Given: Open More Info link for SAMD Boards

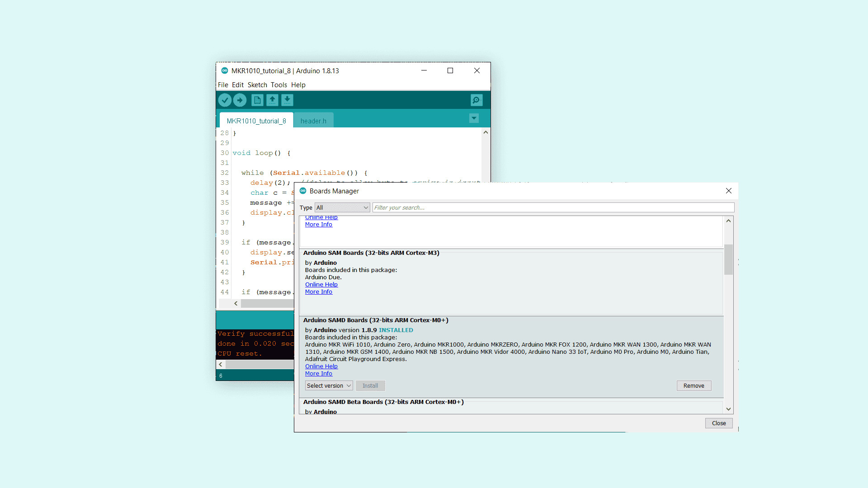Looking at the screenshot, I should coord(318,374).
